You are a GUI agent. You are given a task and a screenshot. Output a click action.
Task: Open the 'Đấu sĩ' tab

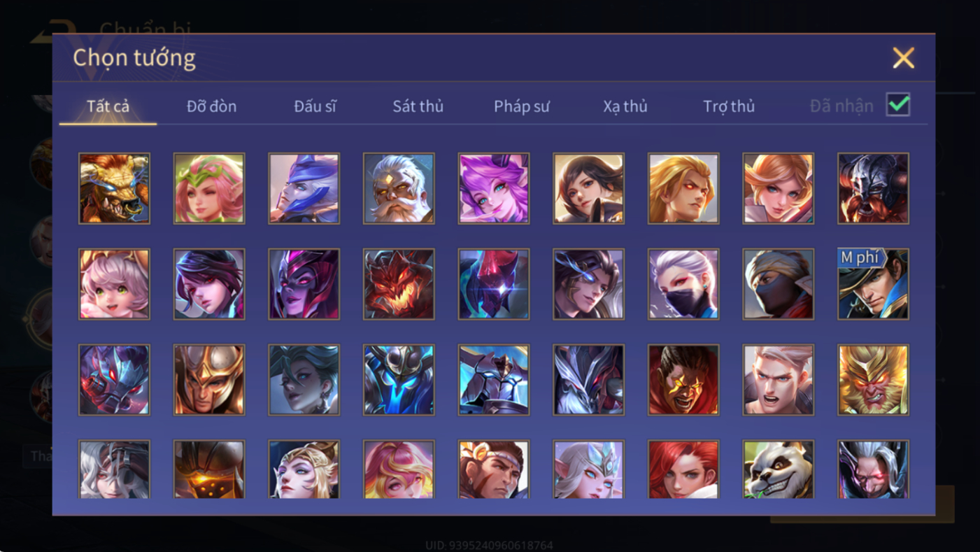(x=315, y=106)
